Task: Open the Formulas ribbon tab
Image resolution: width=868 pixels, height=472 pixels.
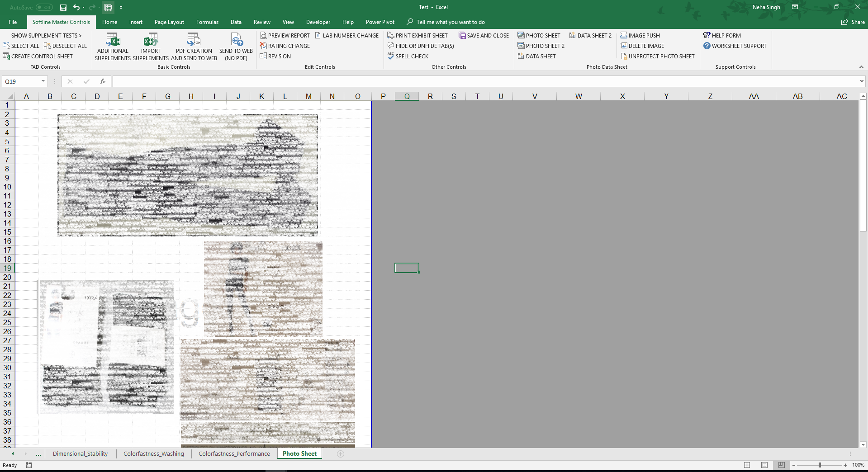Action: tap(207, 22)
